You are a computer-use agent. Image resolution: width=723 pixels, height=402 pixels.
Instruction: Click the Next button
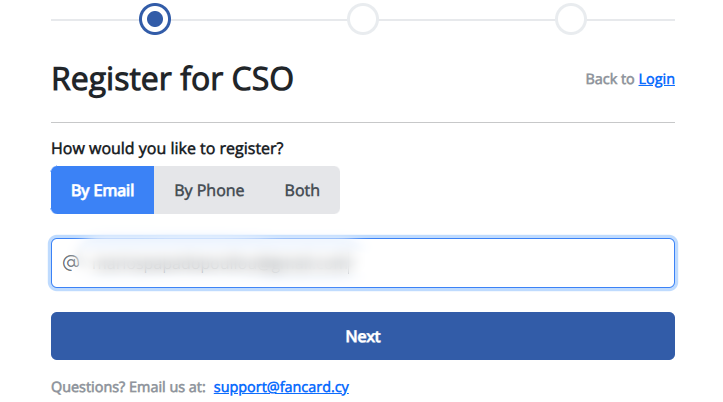[363, 336]
